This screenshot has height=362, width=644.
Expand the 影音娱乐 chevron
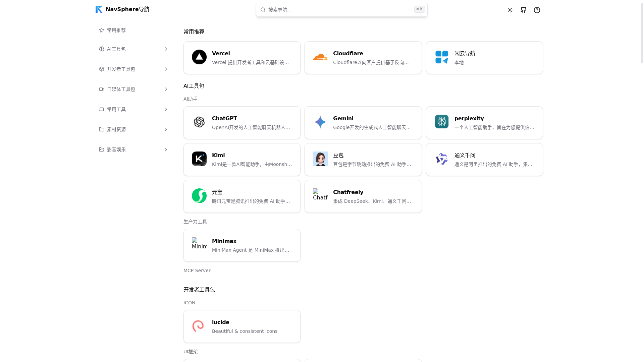(166, 149)
